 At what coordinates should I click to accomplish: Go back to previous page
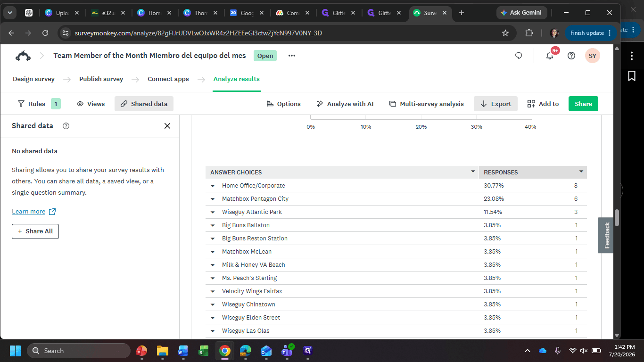(x=11, y=33)
